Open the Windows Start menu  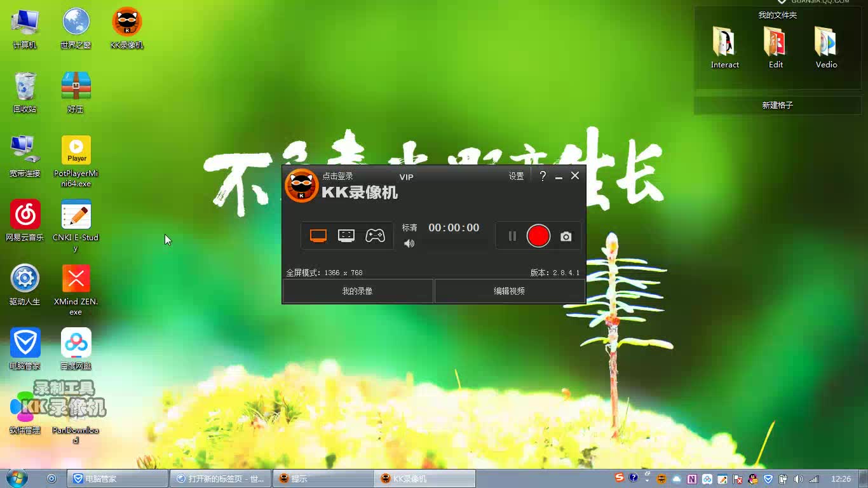(17, 478)
